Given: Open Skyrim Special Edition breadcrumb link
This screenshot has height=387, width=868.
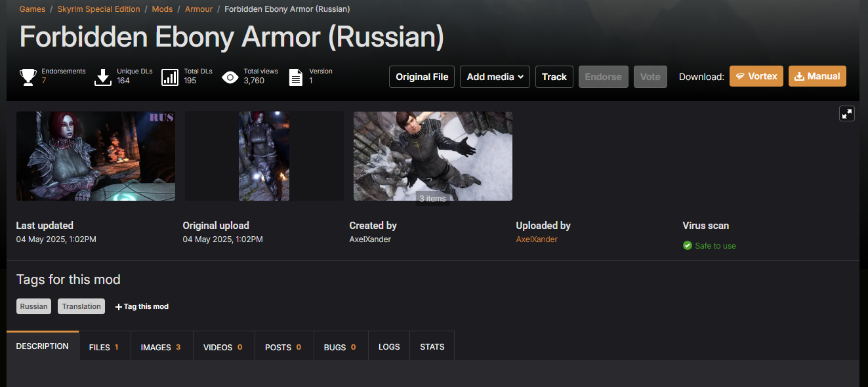Looking at the screenshot, I should tap(99, 9).
